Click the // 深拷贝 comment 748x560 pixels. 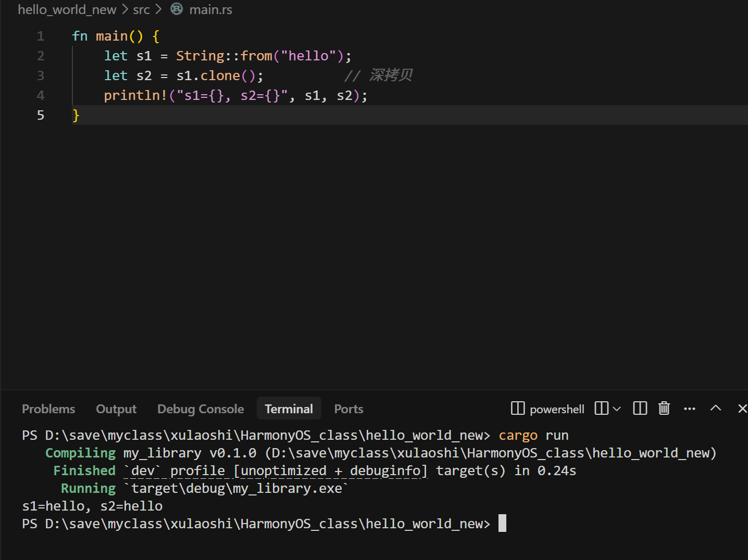tap(378, 75)
